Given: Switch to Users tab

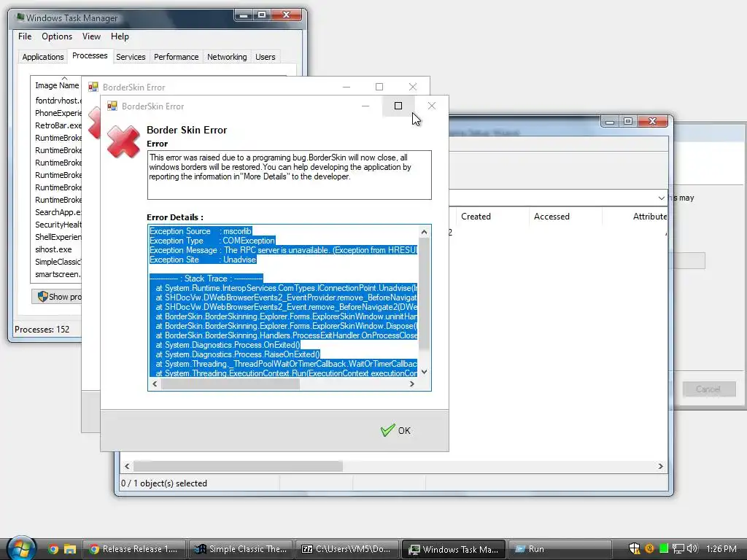Looking at the screenshot, I should point(265,57).
